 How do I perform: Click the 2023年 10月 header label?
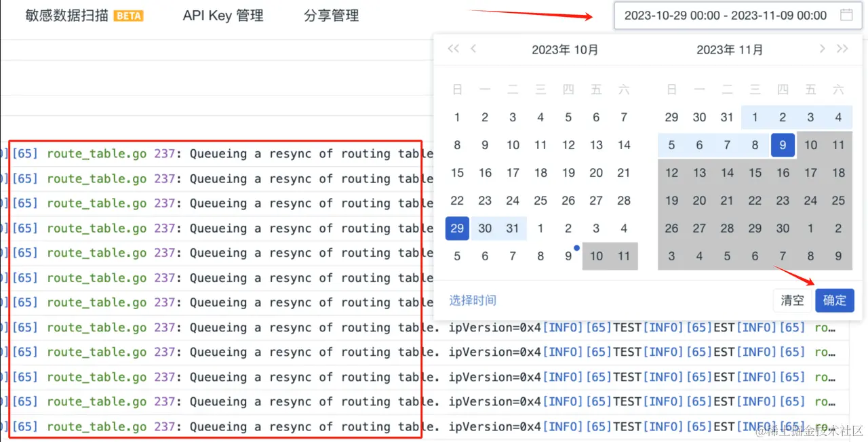pyautogui.click(x=565, y=49)
